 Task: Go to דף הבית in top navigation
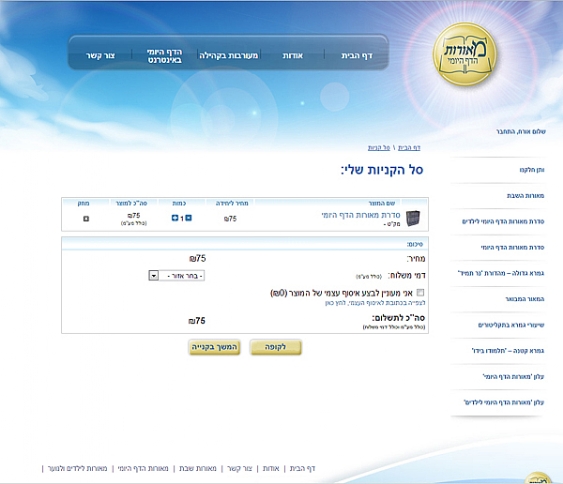pos(357,56)
